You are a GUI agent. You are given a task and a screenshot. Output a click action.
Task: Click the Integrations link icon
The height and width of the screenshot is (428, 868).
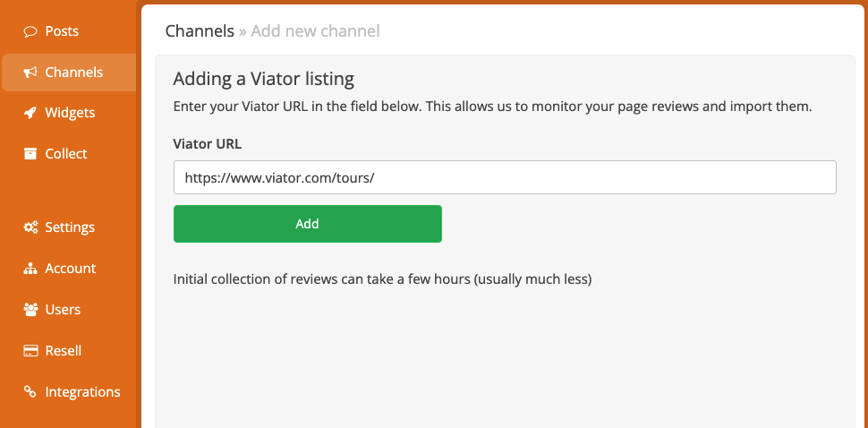point(30,392)
